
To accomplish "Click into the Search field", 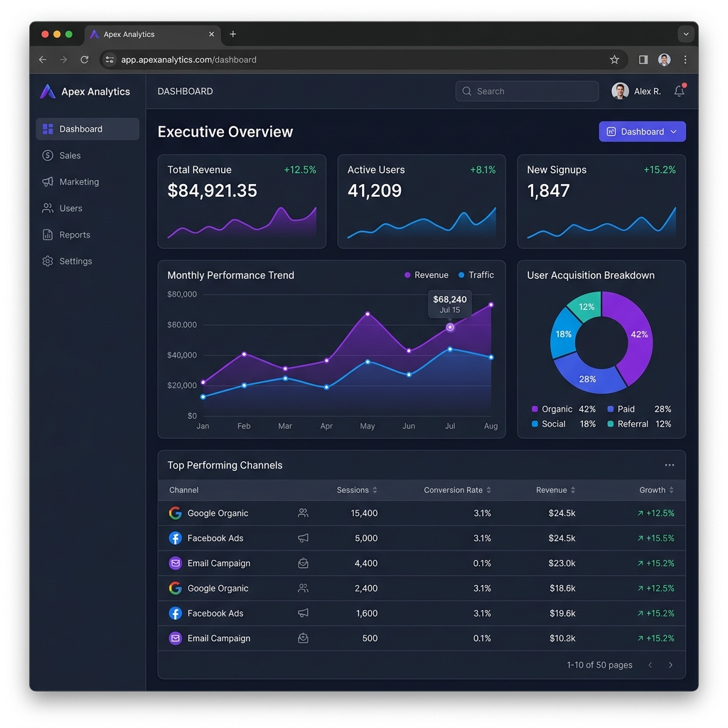I will 526,91.
